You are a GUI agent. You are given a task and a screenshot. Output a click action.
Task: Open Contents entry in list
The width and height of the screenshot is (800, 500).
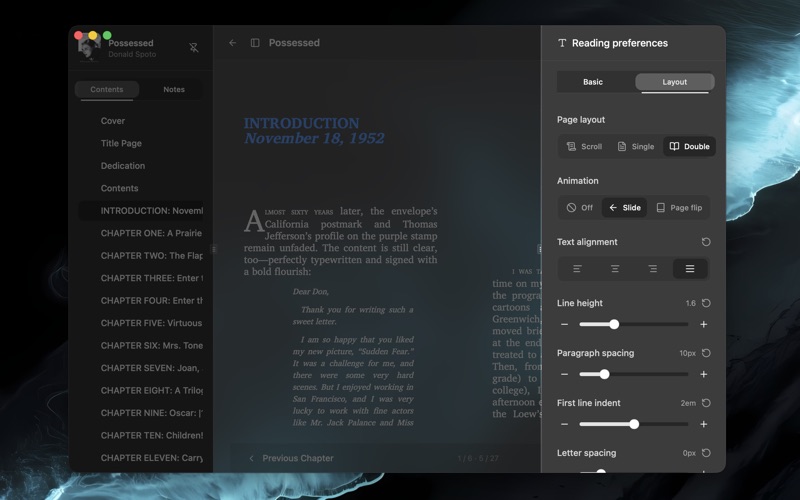[141, 188]
